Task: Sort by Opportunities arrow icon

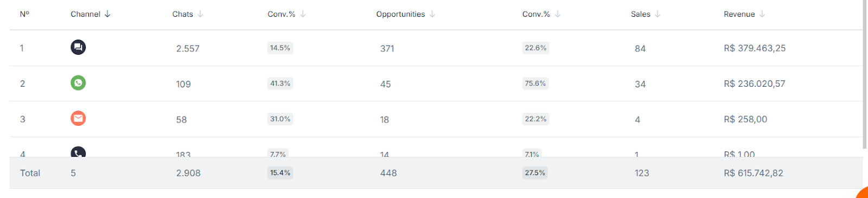Action: 432,14
